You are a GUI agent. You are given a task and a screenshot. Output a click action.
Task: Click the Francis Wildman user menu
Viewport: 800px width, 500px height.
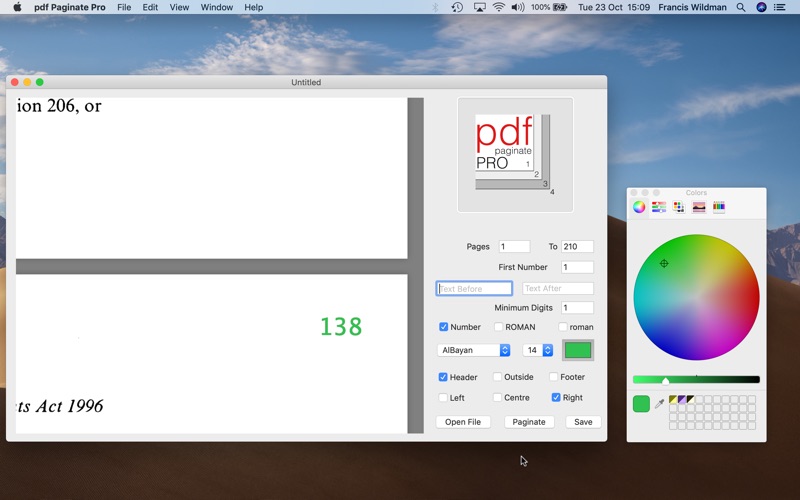tap(692, 7)
